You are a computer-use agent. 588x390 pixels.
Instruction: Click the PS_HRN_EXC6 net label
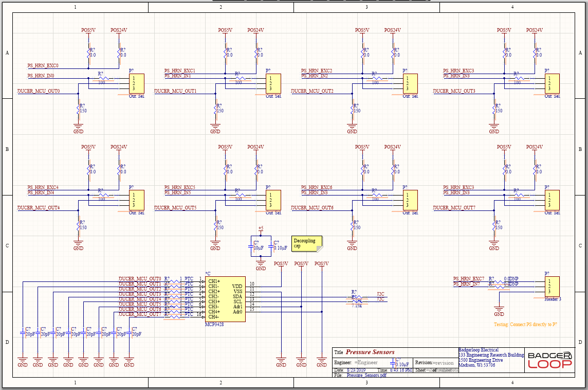[317, 187]
